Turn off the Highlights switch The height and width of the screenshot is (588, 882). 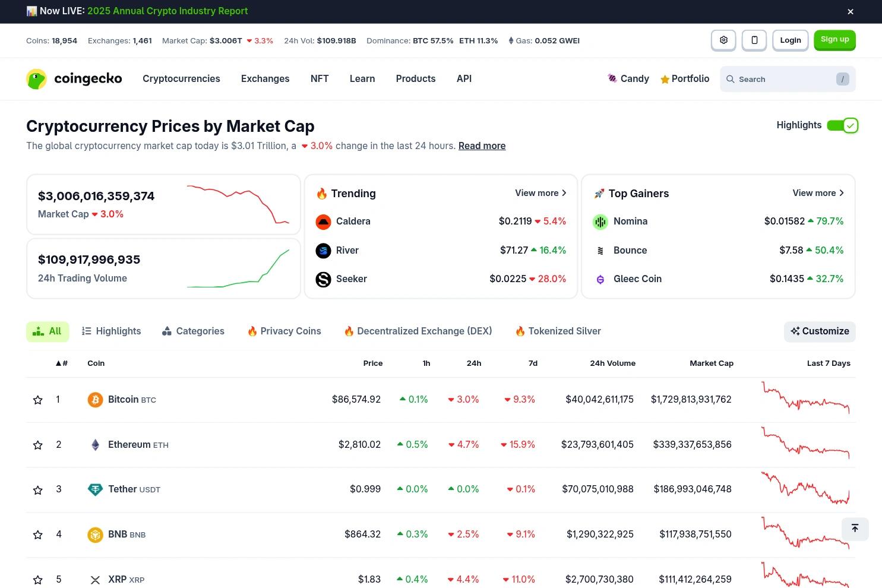click(842, 125)
